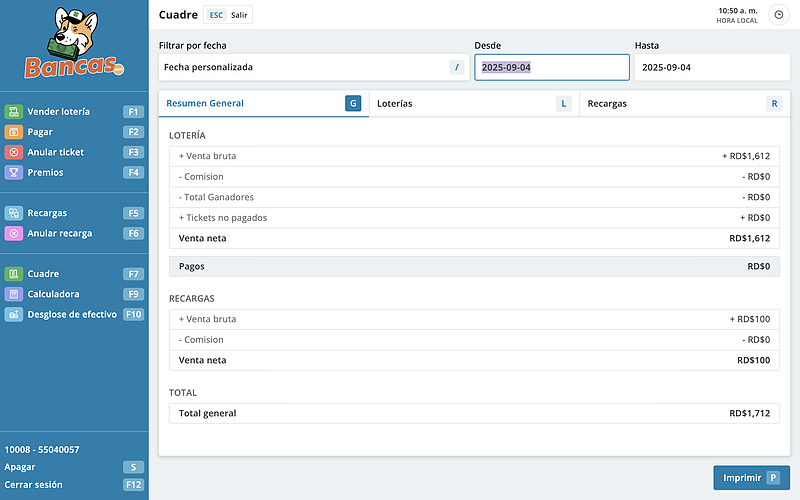Focus the Hasta date field
Image resolution: width=800 pixels, height=500 pixels.
coord(712,67)
